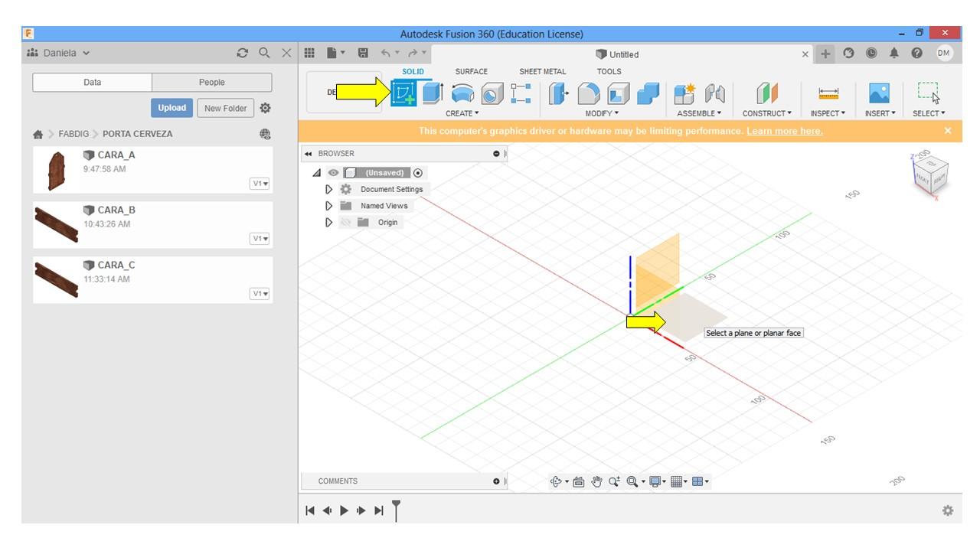This screenshot has width=980, height=551.
Task: Select the Extrude tool
Action: pyautogui.click(x=433, y=93)
